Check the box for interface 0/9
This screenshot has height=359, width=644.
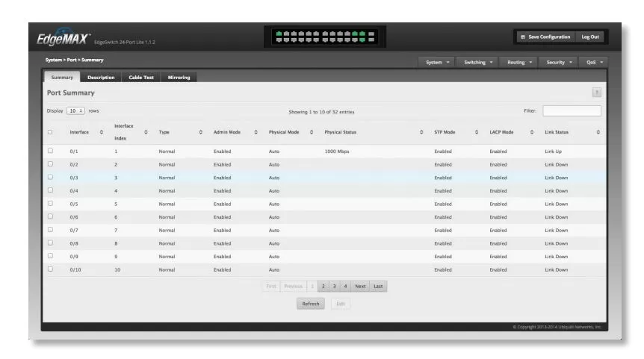[x=51, y=255]
